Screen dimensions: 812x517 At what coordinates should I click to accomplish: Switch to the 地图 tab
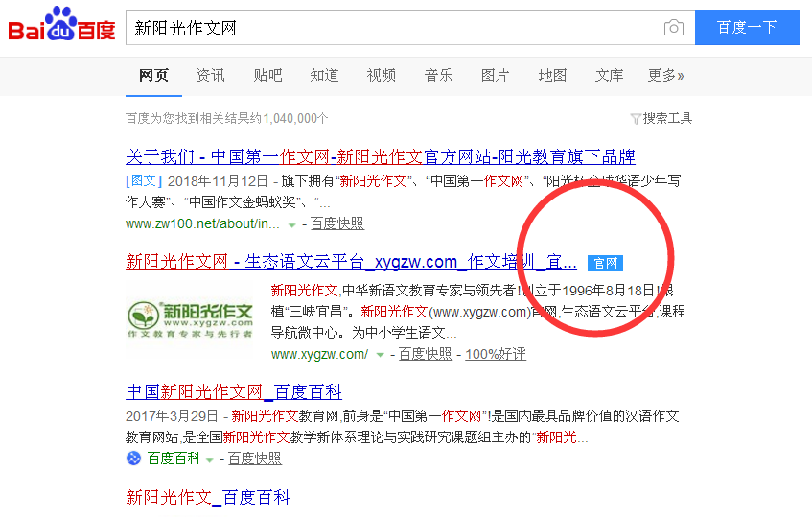pos(552,75)
